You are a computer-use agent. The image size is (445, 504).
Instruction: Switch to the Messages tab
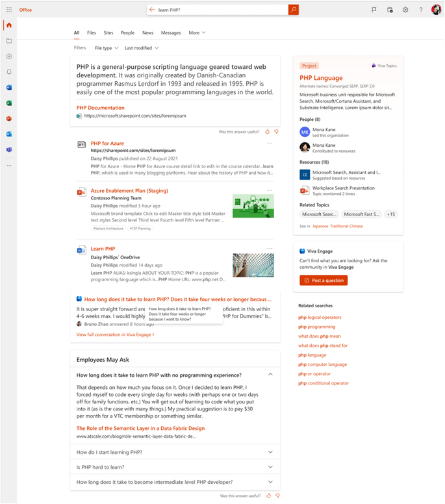171,32
